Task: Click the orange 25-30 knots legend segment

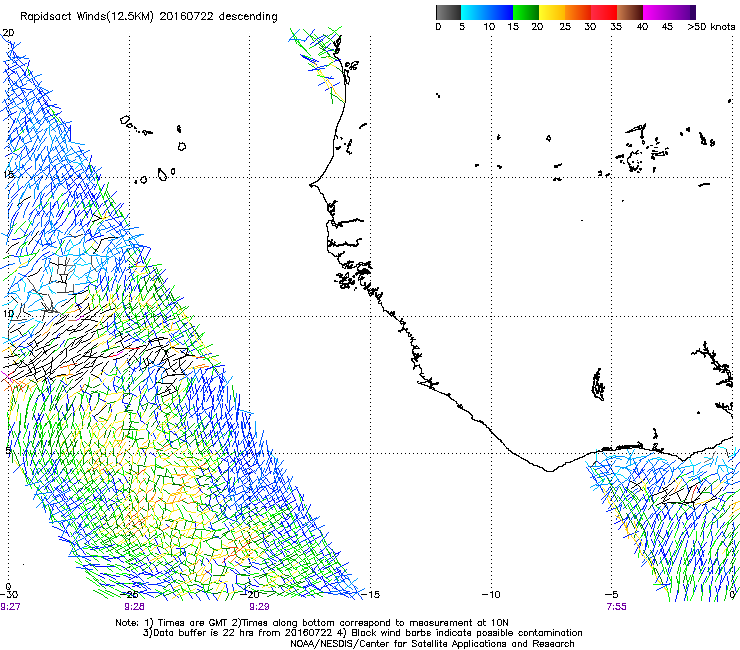Action: pyautogui.click(x=578, y=12)
